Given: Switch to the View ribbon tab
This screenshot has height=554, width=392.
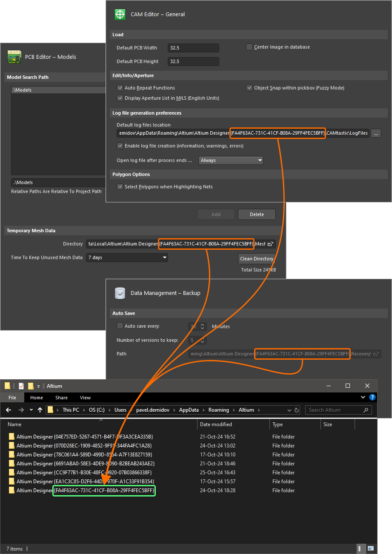Looking at the screenshot, I should pyautogui.click(x=86, y=398).
